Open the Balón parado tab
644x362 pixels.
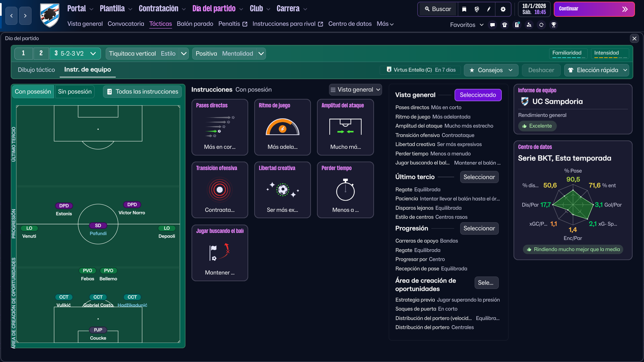195,24
